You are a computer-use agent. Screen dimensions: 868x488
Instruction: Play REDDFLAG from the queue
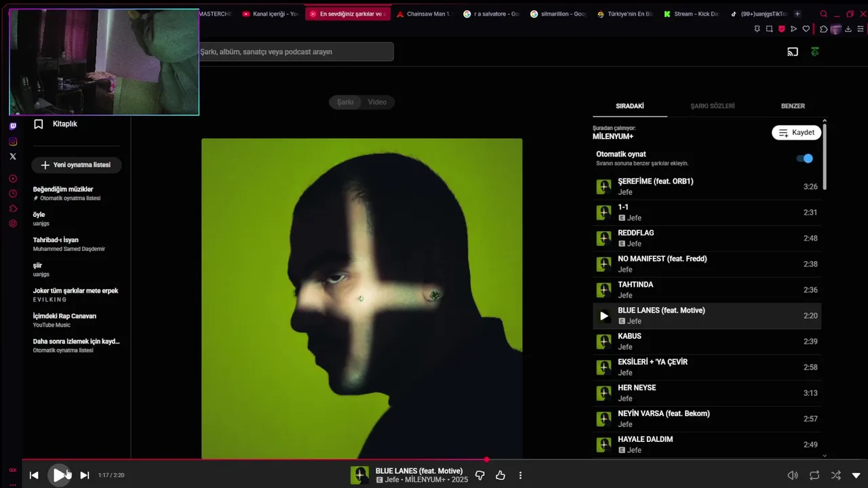(707, 238)
